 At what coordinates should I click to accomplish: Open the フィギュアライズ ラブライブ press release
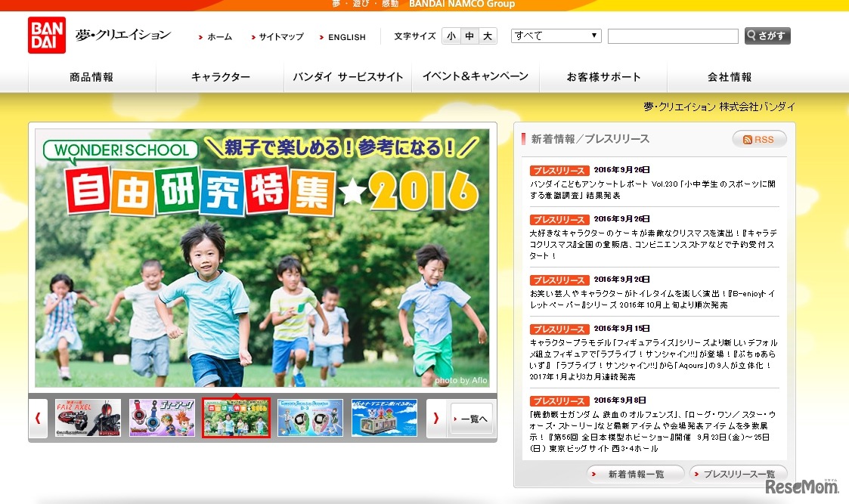653,360
